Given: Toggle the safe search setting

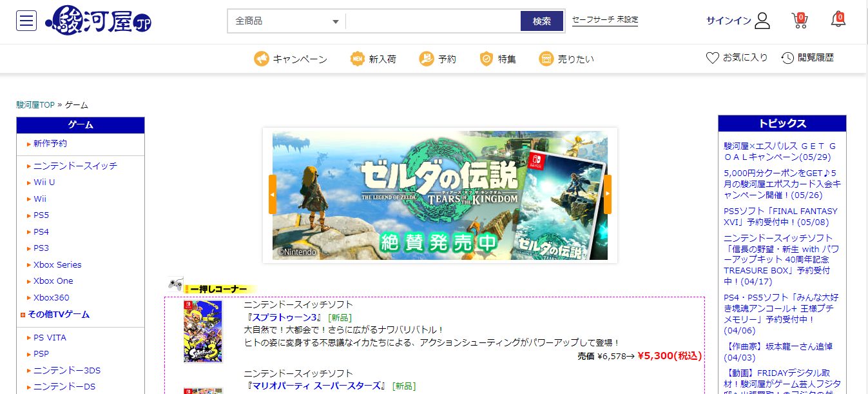Looking at the screenshot, I should coord(604,21).
